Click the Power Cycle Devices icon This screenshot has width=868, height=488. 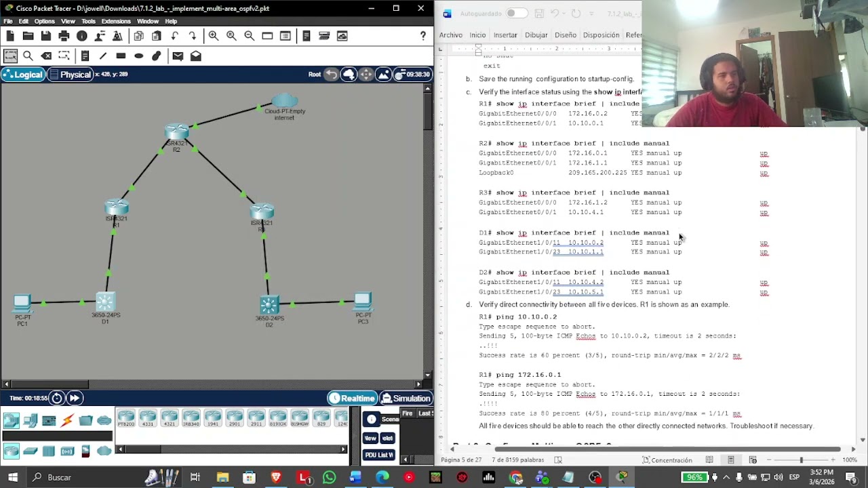tap(57, 399)
